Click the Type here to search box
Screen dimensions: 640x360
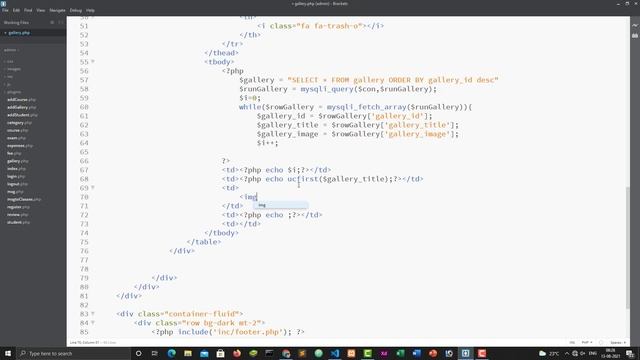[73, 353]
